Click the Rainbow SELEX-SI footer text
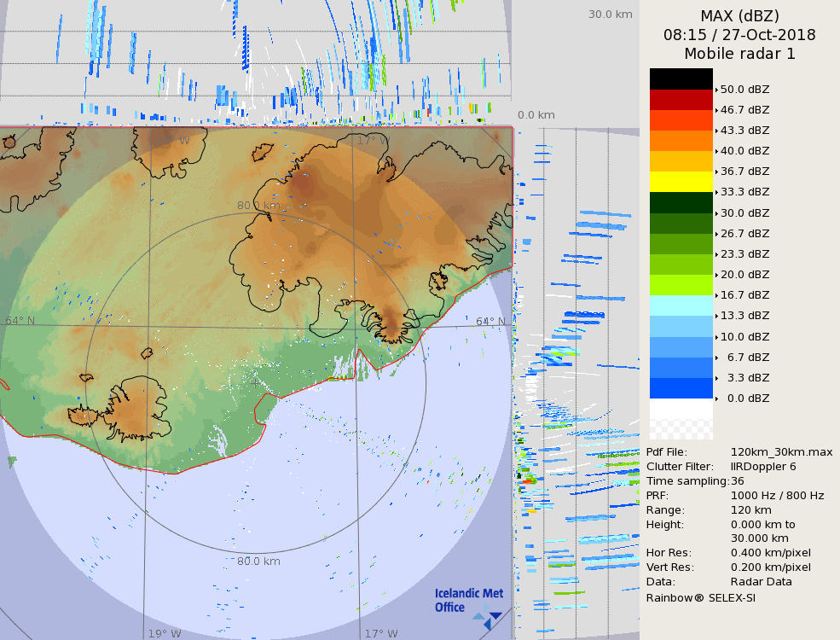This screenshot has width=840, height=640. tap(700, 597)
